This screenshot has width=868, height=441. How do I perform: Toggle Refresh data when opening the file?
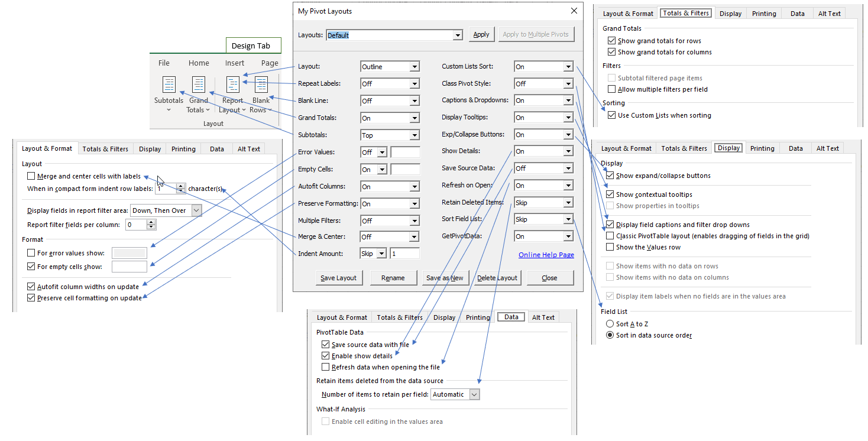[325, 367]
